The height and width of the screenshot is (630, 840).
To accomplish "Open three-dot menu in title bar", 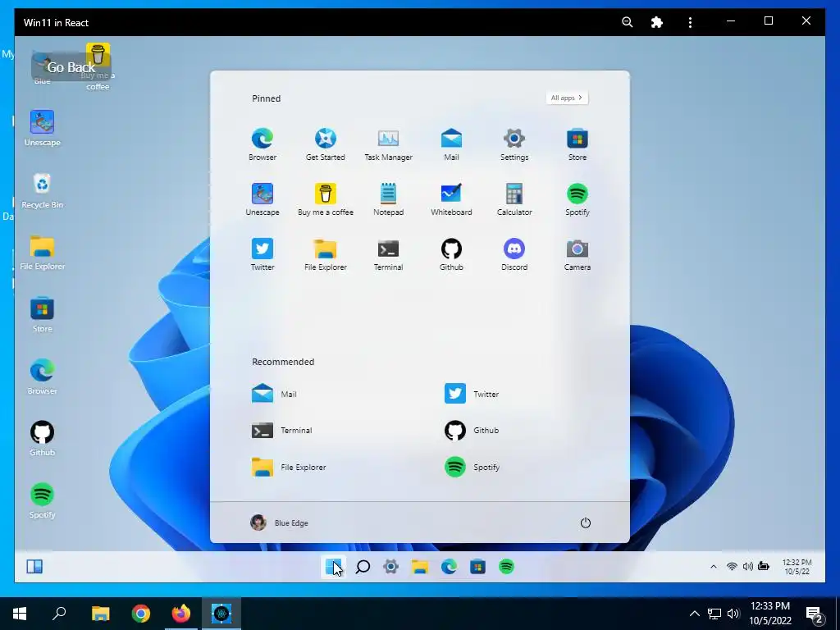I will click(690, 22).
